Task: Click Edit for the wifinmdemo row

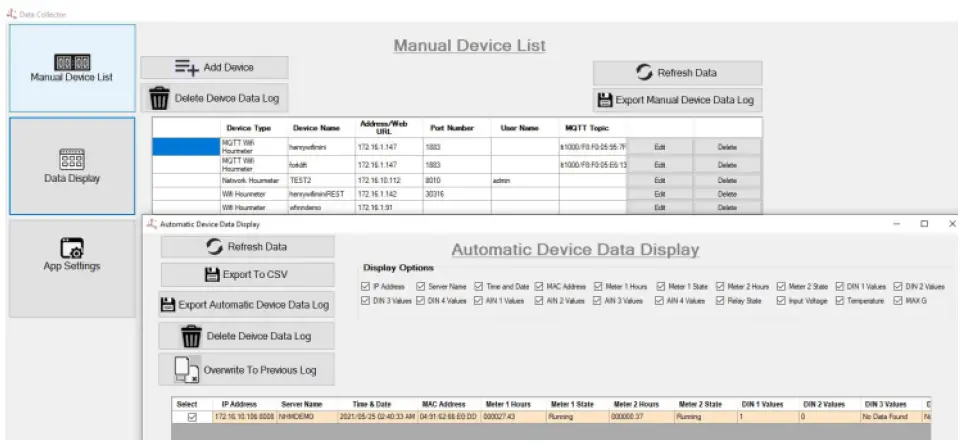Action: 659,208
